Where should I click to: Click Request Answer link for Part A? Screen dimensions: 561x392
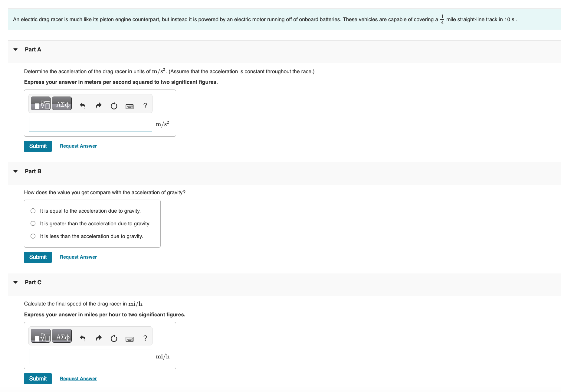[78, 146]
